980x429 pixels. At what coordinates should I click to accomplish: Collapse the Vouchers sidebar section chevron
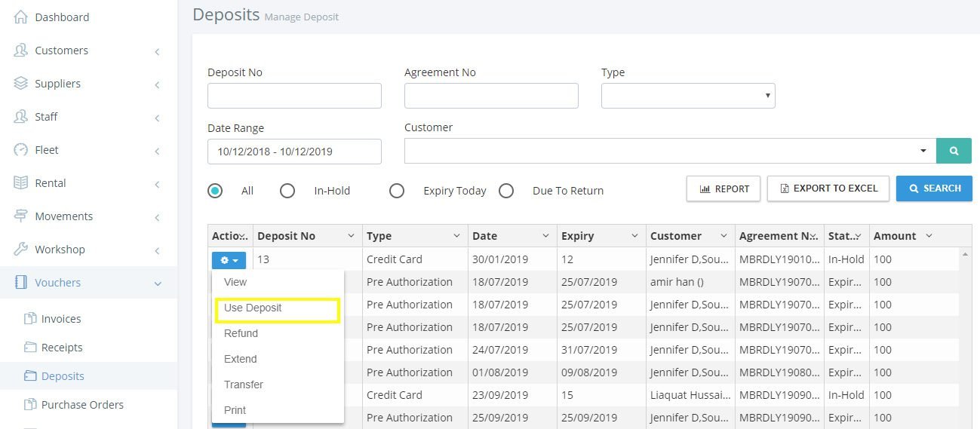[158, 283]
